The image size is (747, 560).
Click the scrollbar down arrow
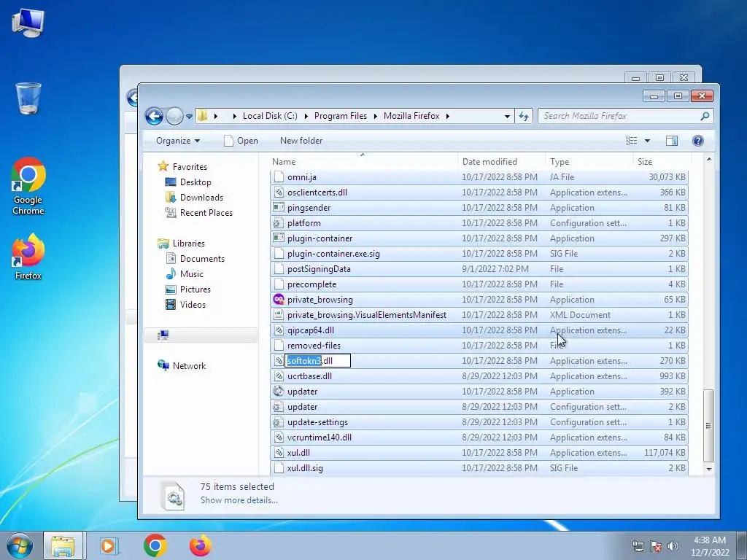tap(709, 469)
